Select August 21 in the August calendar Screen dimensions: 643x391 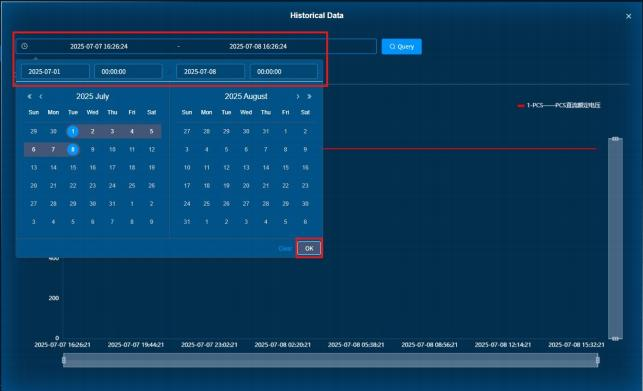[x=266, y=185]
